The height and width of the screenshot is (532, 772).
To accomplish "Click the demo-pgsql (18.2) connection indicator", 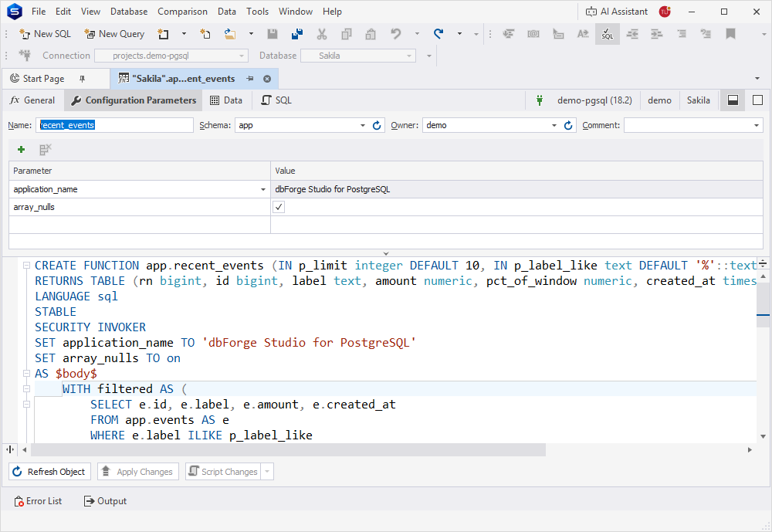I will point(594,100).
